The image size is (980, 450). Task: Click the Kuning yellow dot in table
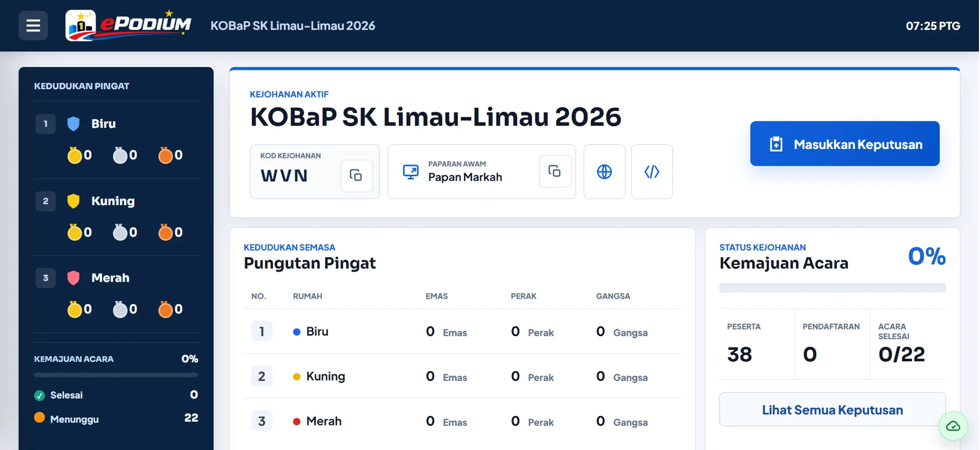click(x=297, y=377)
